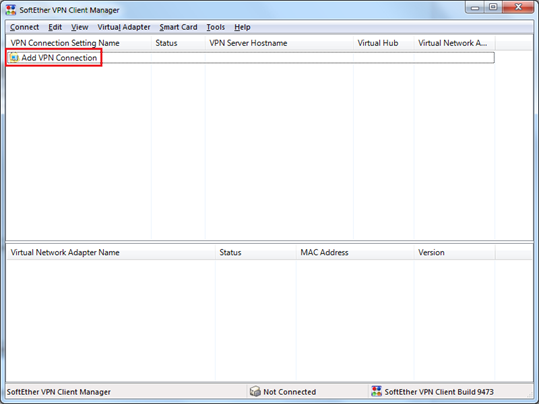
Task: Click SoftEther VPN Client Build 9473 text
Action: [439, 392]
